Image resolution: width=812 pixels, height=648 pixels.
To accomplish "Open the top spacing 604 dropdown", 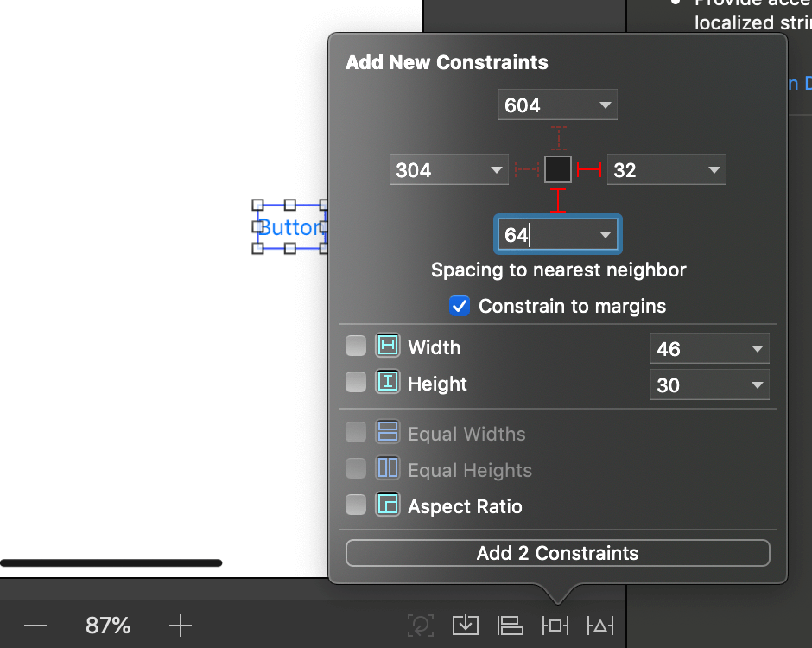I will (x=605, y=106).
